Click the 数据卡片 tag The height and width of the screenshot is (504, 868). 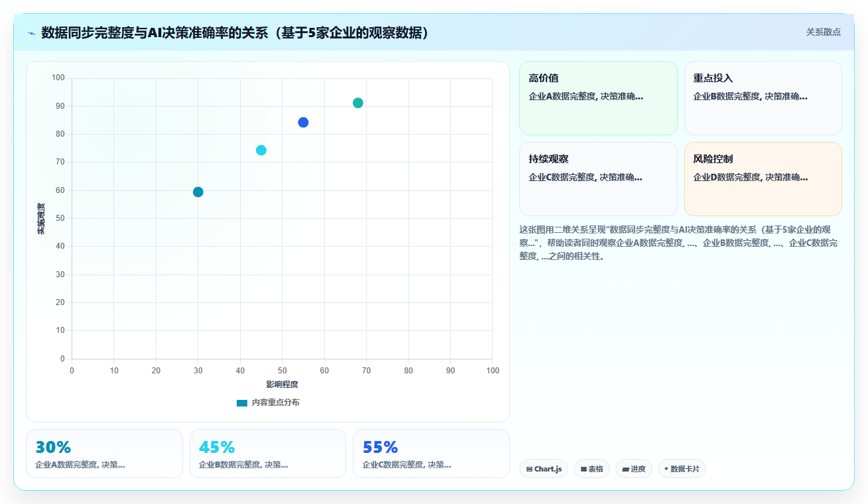coord(682,469)
